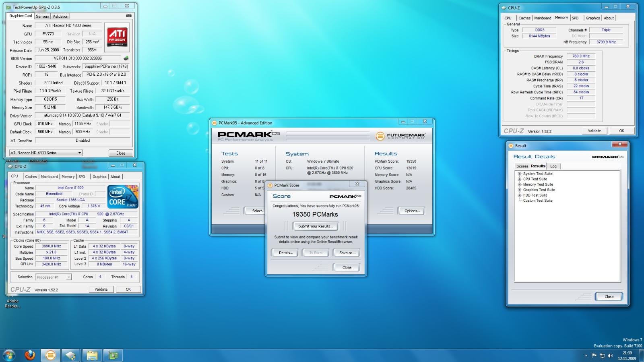Click Options button in PCMark05
The height and width of the screenshot is (362, 644).
(x=412, y=211)
